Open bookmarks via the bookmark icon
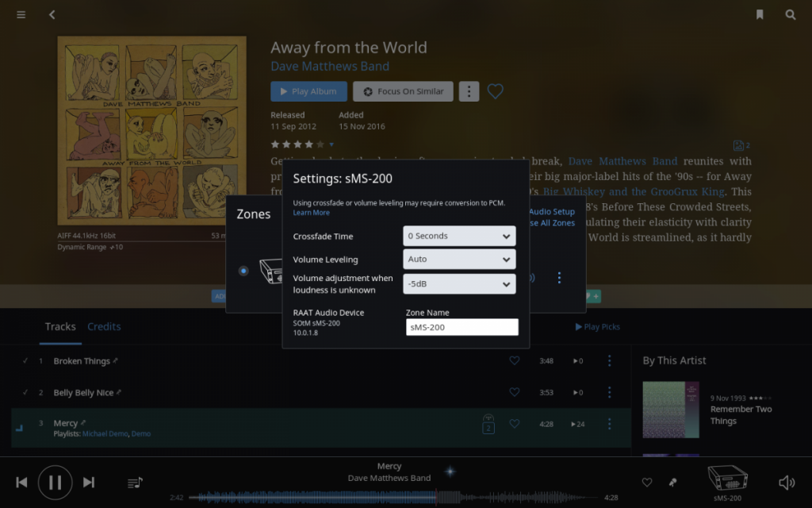This screenshot has width=812, height=508. click(x=760, y=14)
